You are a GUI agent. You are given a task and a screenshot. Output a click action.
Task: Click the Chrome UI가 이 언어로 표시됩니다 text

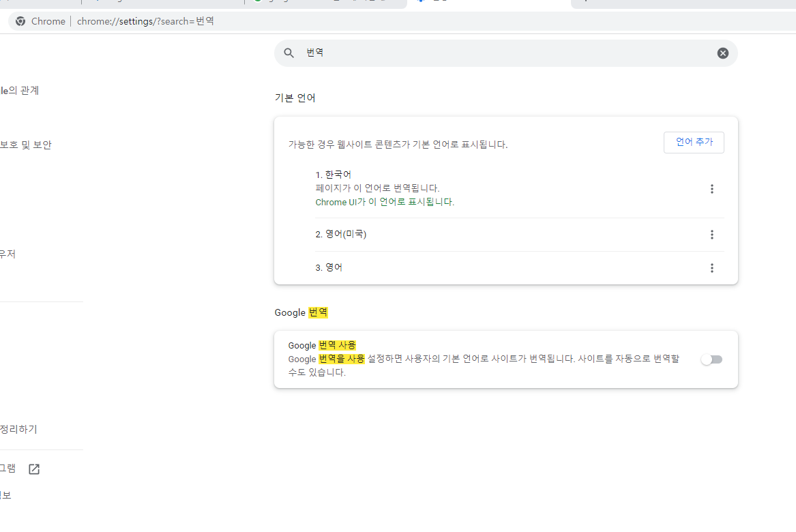coord(385,202)
